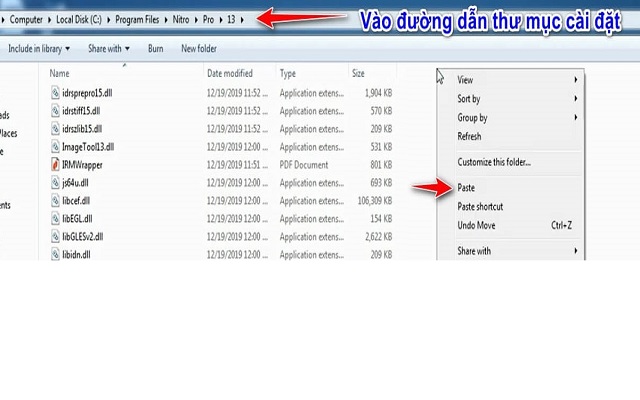Click the 531 KB size value

tap(381, 147)
